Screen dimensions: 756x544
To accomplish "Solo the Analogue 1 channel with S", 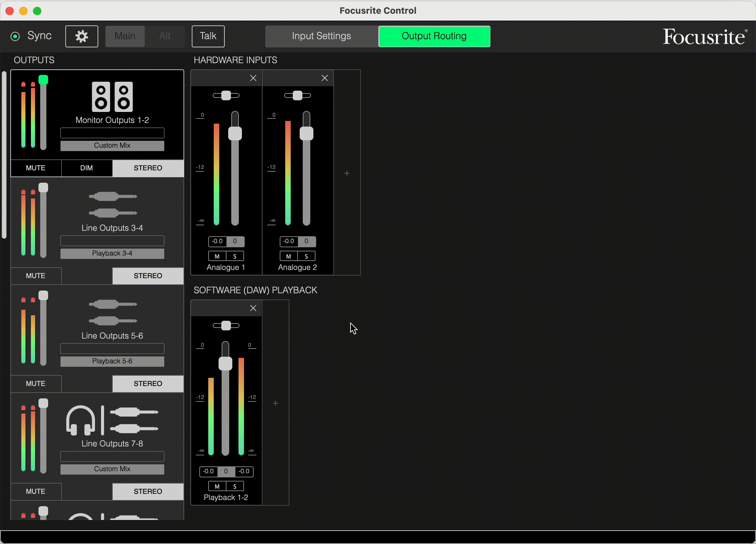I will [235, 256].
